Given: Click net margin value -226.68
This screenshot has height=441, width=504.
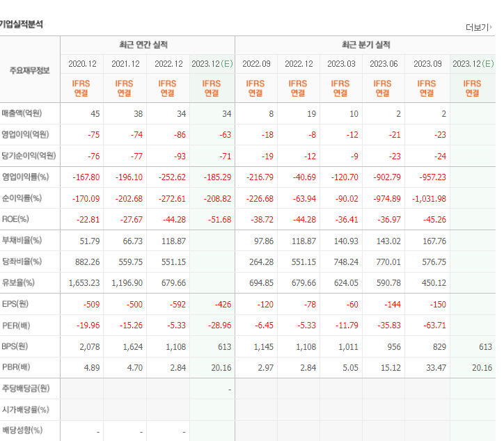Looking at the screenshot, I should [x=260, y=199].
